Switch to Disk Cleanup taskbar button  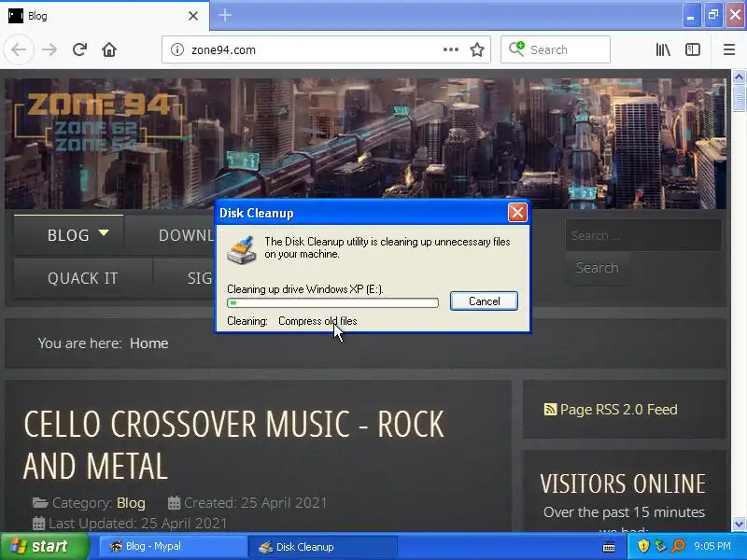[x=322, y=547]
